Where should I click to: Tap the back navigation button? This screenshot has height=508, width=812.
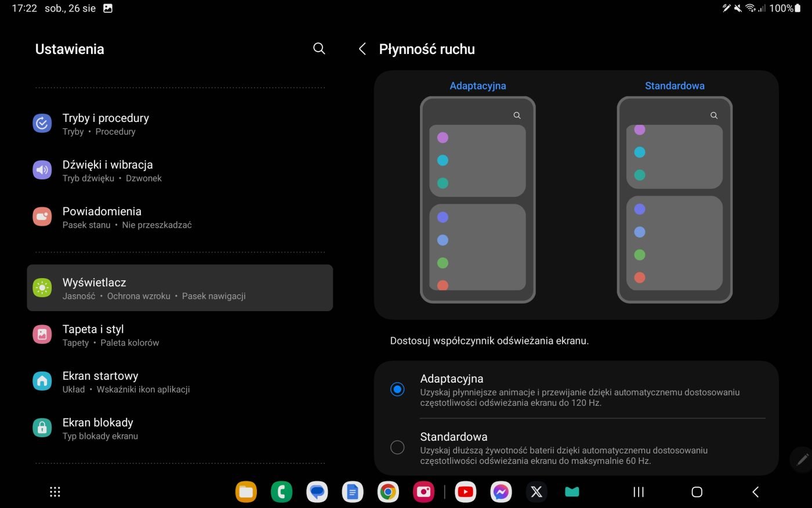click(755, 492)
